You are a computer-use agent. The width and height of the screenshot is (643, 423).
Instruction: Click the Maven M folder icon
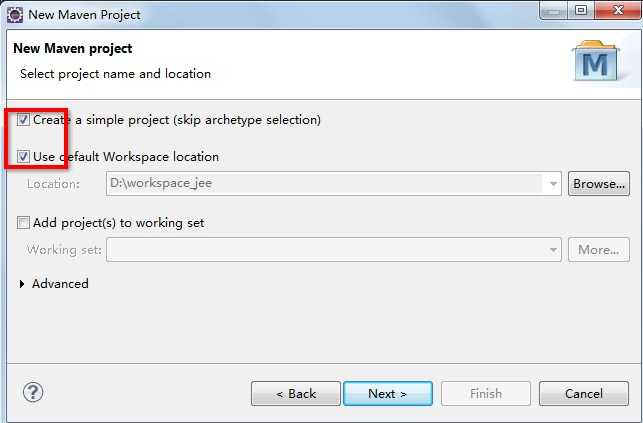596,61
